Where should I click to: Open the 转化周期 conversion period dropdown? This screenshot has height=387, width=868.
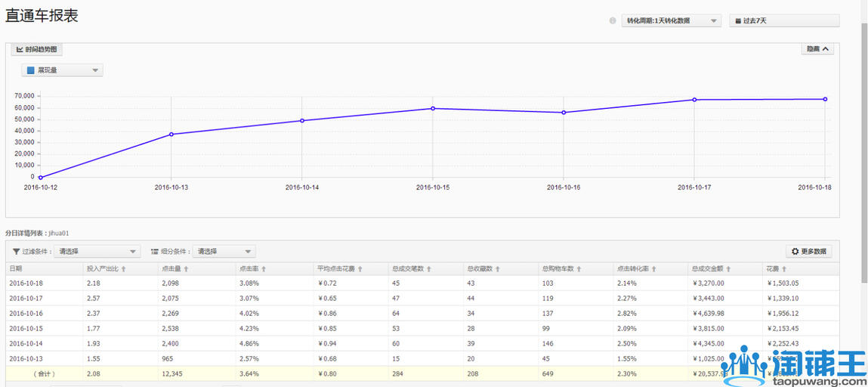672,21
